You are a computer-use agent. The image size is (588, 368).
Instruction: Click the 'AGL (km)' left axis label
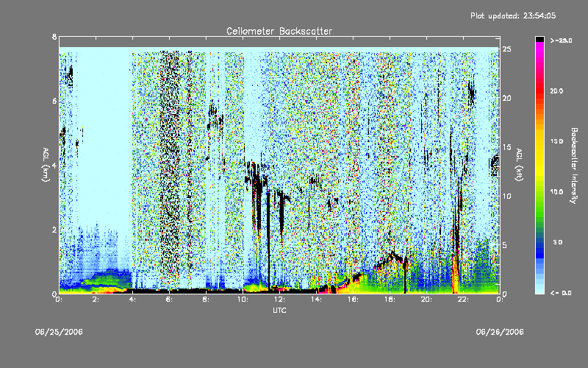[x=46, y=165]
